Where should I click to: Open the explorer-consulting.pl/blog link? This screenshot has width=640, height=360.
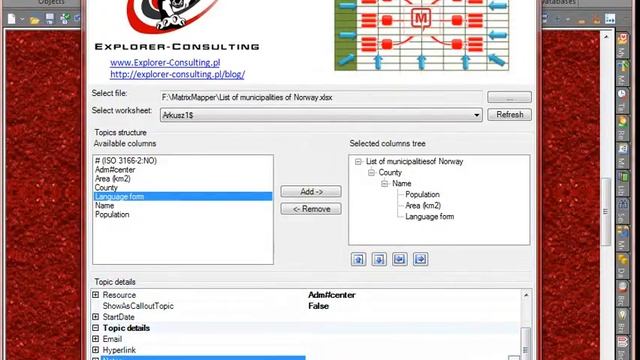click(177, 74)
